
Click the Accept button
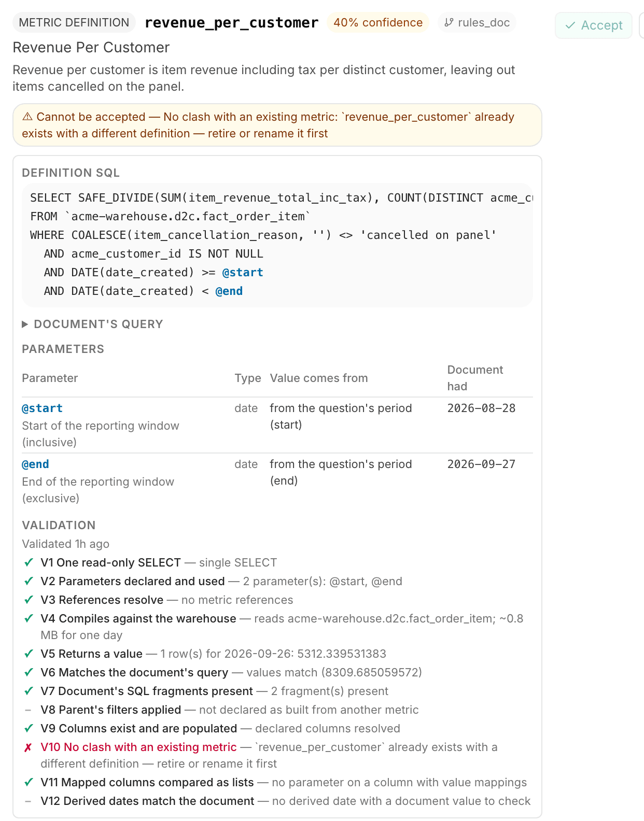click(x=594, y=25)
